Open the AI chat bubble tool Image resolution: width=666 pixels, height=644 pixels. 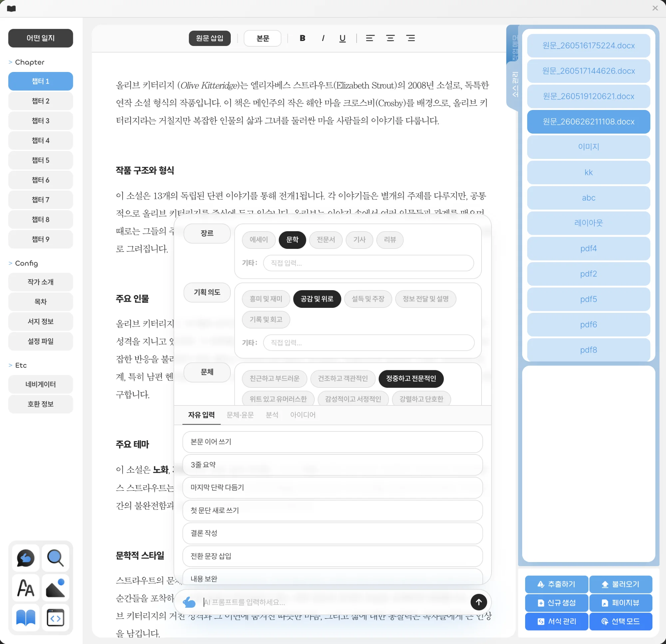26,558
